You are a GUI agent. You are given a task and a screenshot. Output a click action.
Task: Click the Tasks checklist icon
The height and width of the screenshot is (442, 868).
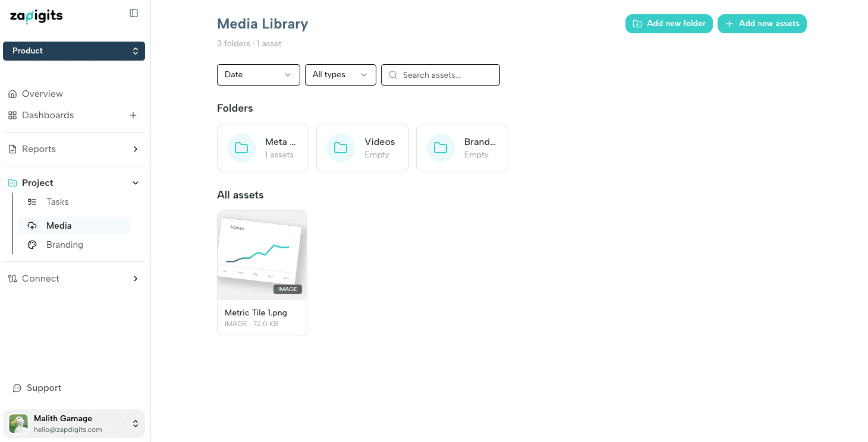coord(32,201)
